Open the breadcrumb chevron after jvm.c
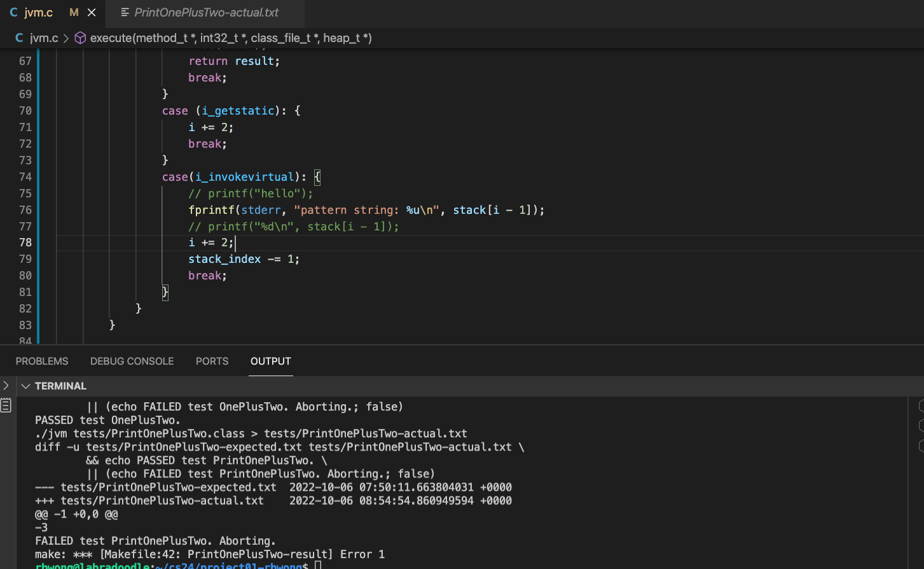Screen dimensions: 924x569 point(66,38)
